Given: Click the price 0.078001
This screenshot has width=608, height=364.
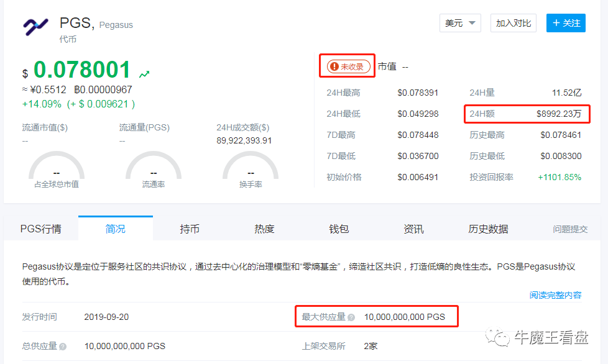Looking at the screenshot, I should tap(82, 70).
